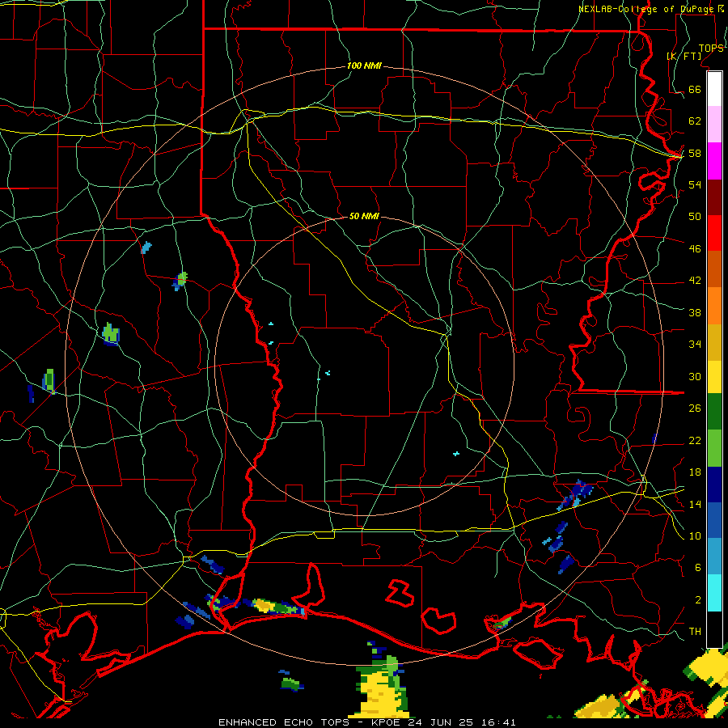Click the dark green legend band
The height and width of the screenshot is (728, 728).
click(714, 412)
